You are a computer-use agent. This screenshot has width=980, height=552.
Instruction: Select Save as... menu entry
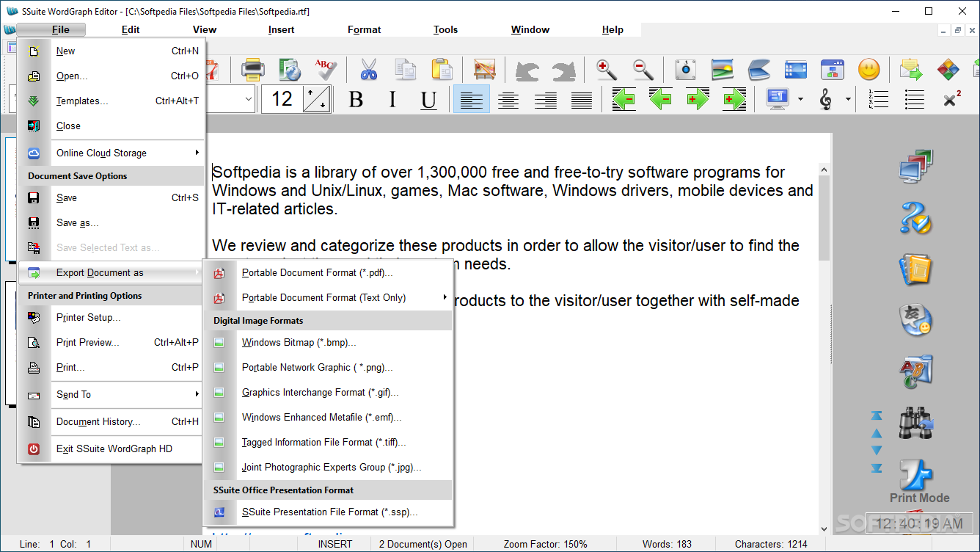pos(110,222)
